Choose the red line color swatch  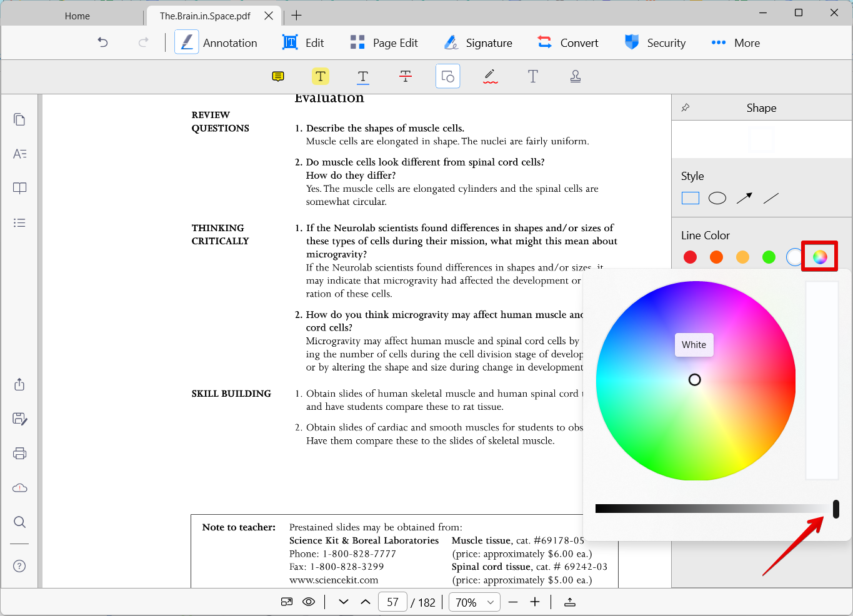tap(691, 257)
